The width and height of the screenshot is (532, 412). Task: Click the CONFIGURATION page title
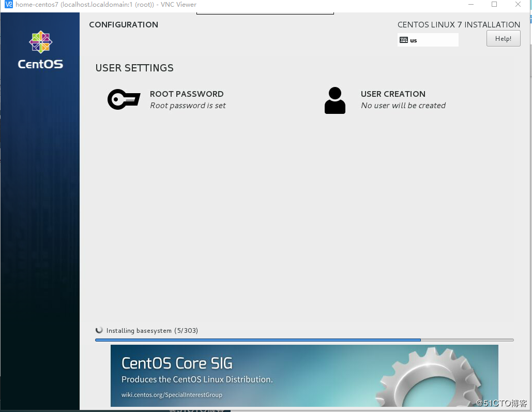pos(124,24)
